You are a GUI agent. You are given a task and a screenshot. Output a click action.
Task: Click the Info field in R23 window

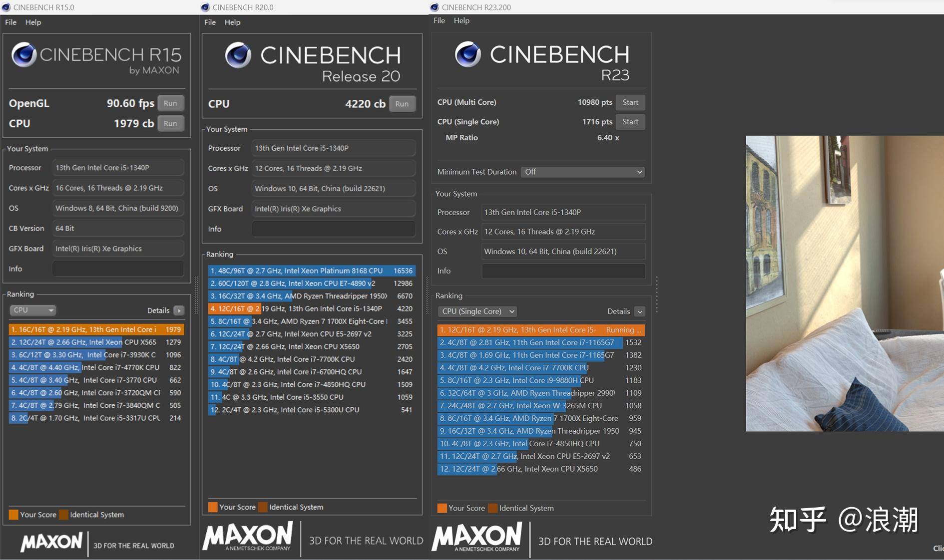point(563,271)
